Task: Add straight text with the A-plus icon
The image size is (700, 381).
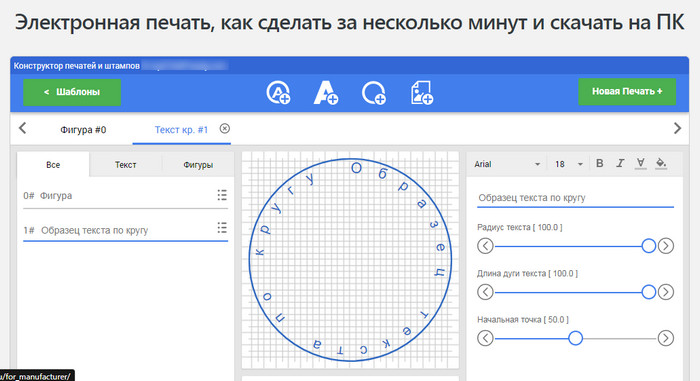Action: pyautogui.click(x=326, y=93)
